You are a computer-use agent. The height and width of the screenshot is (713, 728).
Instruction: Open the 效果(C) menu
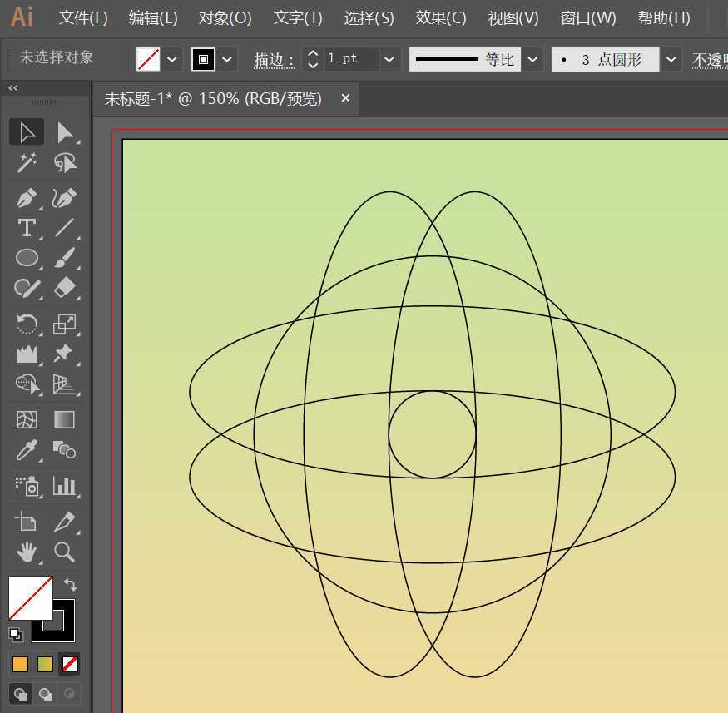click(440, 17)
